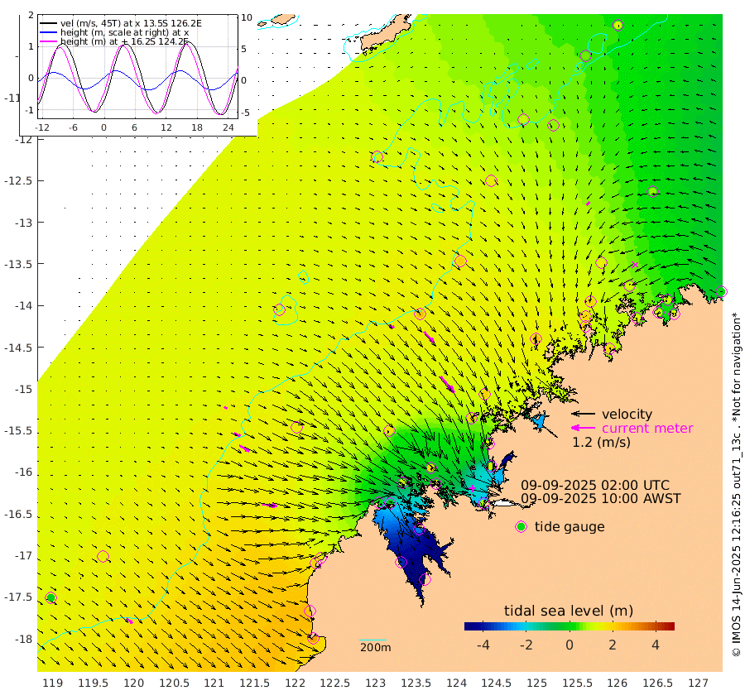Click the '09-09-2025 10:00 AWST' timestamp
745x700 pixels.
[601, 499]
